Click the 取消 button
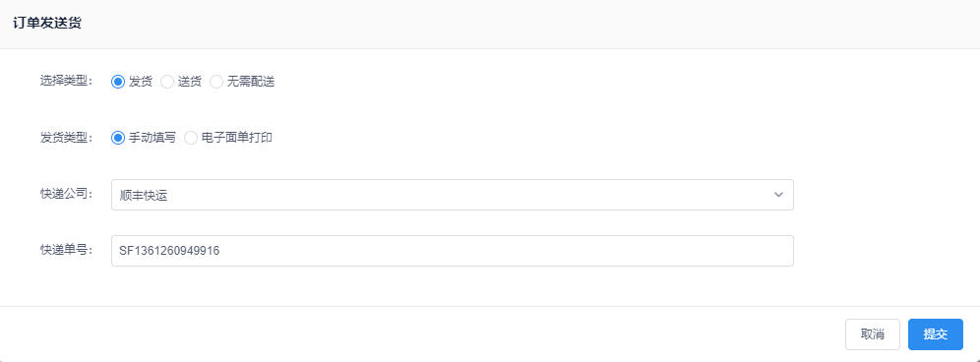Screen dimensions: 980x362 873,334
